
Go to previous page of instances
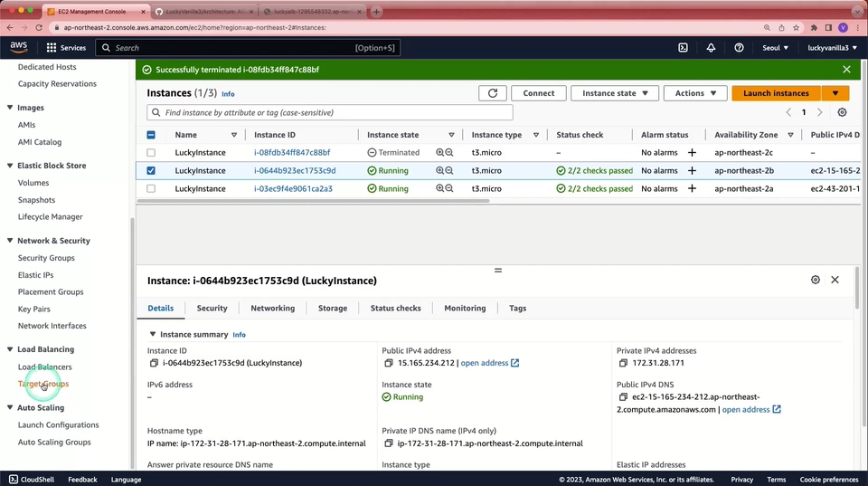788,112
